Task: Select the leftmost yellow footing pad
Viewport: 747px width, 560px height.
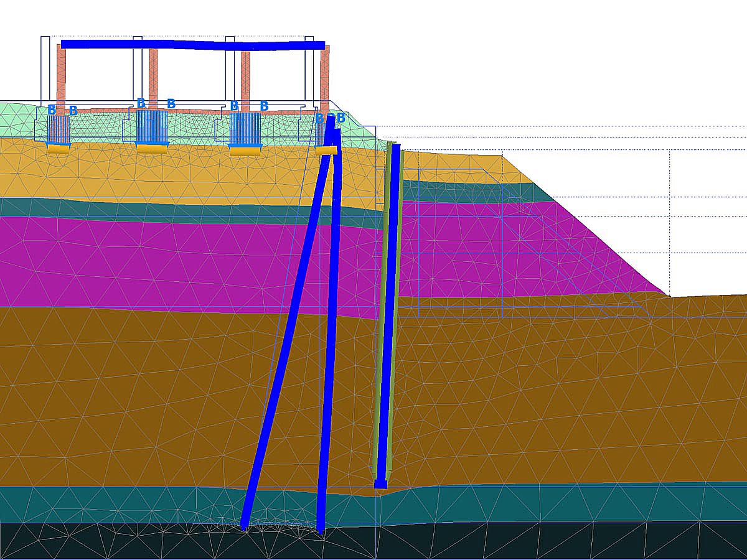Action: tap(59, 148)
